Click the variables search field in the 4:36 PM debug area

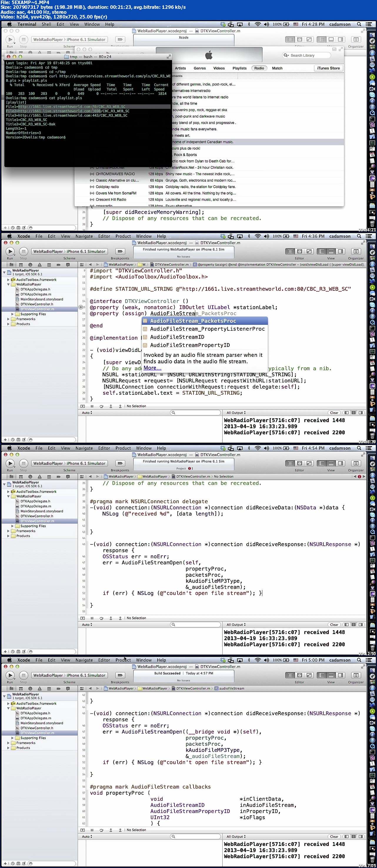point(196,413)
